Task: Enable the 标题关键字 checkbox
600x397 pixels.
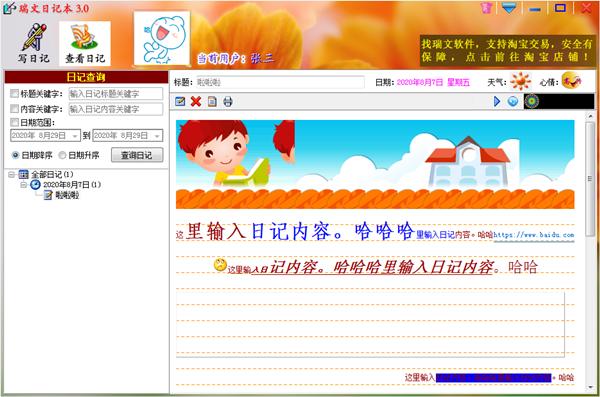Action: [14, 93]
